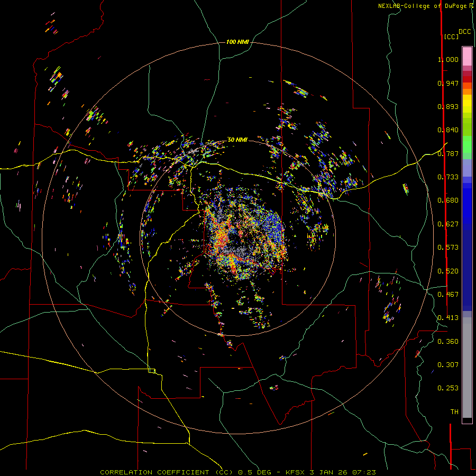Image resolution: width=476 pixels, height=476 pixels.
Task: Click the 0.253 legend value
Action: tap(448, 388)
